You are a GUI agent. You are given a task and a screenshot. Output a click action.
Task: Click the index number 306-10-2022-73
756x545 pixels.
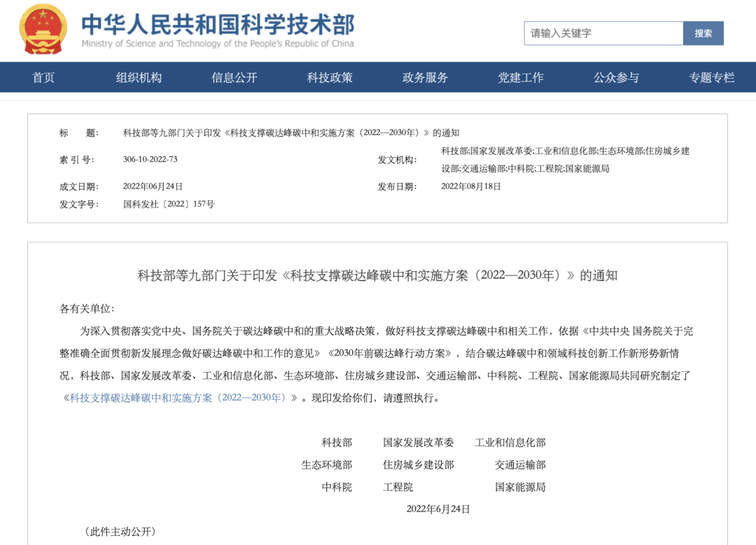150,159
